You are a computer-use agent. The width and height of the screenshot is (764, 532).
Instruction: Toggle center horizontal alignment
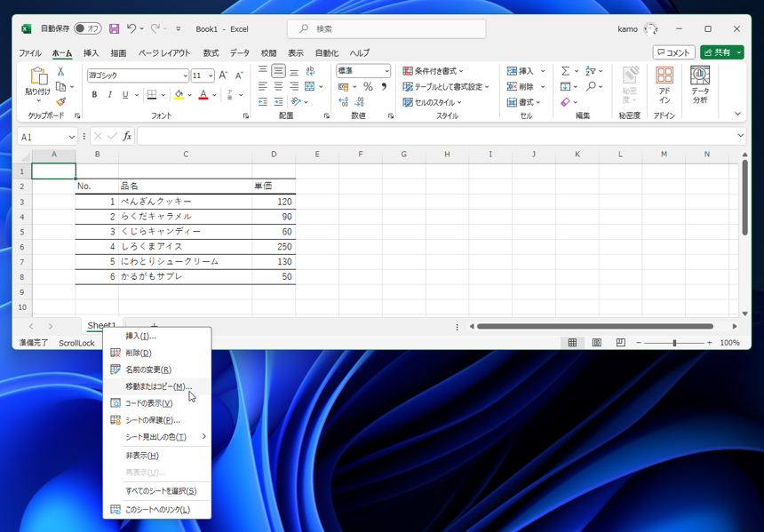click(x=278, y=87)
